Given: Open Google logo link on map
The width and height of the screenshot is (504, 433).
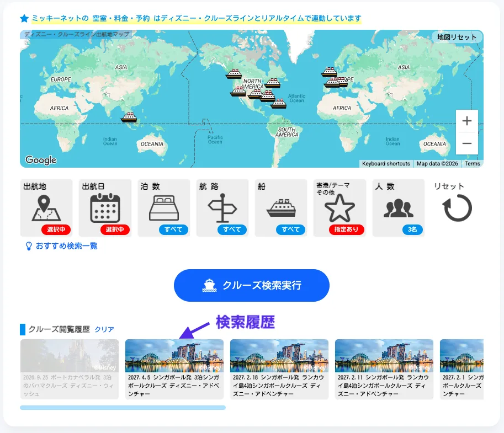Looking at the screenshot, I should (41, 160).
